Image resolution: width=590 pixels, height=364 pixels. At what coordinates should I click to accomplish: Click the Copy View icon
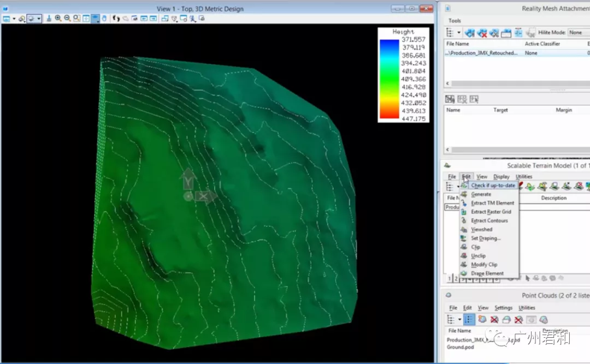[165, 19]
